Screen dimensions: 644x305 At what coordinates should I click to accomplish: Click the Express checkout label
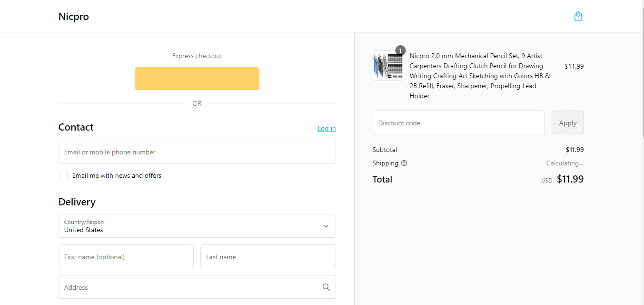(x=197, y=56)
